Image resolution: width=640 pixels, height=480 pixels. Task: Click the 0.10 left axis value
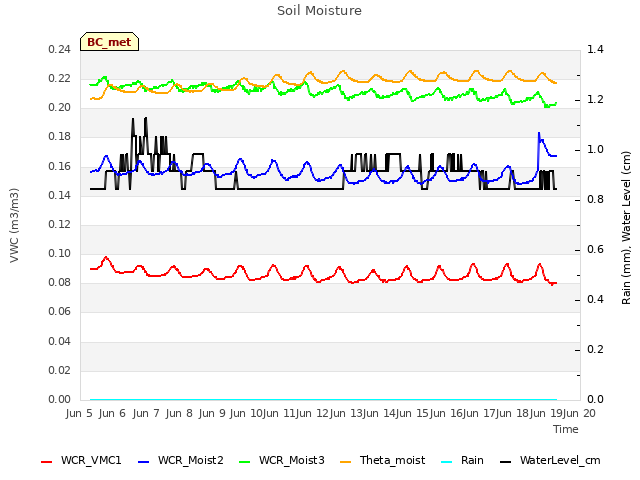coord(60,253)
